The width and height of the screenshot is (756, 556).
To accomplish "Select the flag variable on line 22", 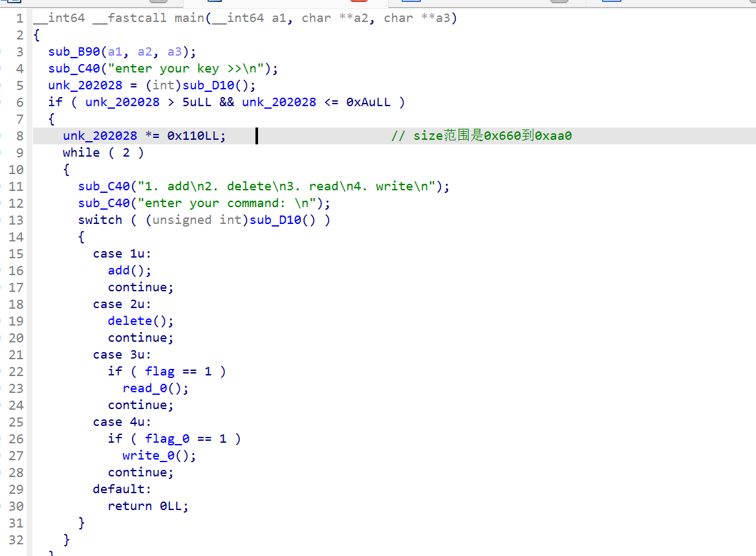I will [x=159, y=371].
